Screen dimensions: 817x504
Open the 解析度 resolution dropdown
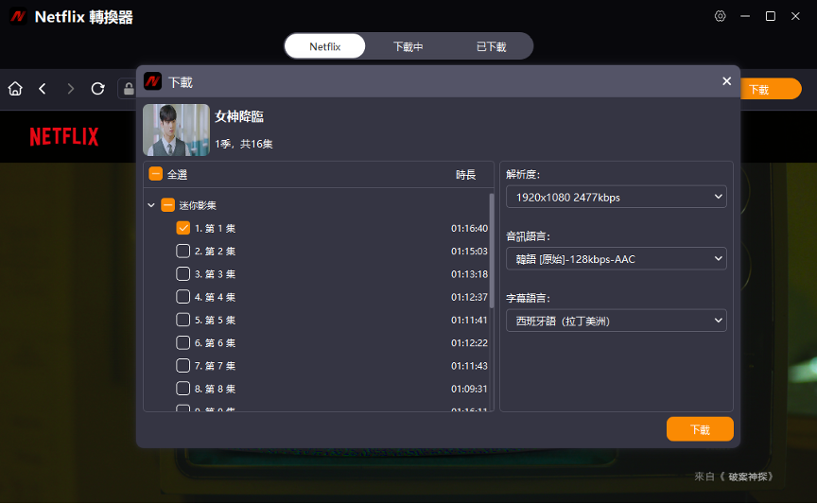[616, 197]
